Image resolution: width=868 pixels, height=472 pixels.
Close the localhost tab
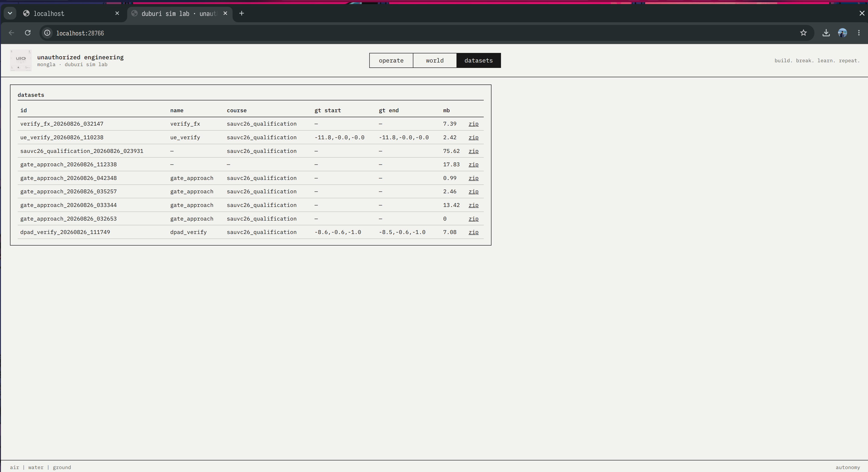117,13
